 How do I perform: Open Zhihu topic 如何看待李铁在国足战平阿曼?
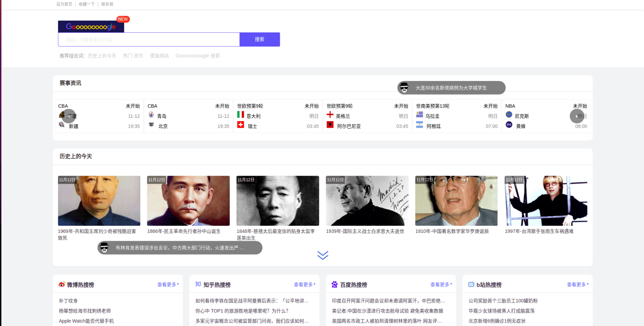(252, 301)
